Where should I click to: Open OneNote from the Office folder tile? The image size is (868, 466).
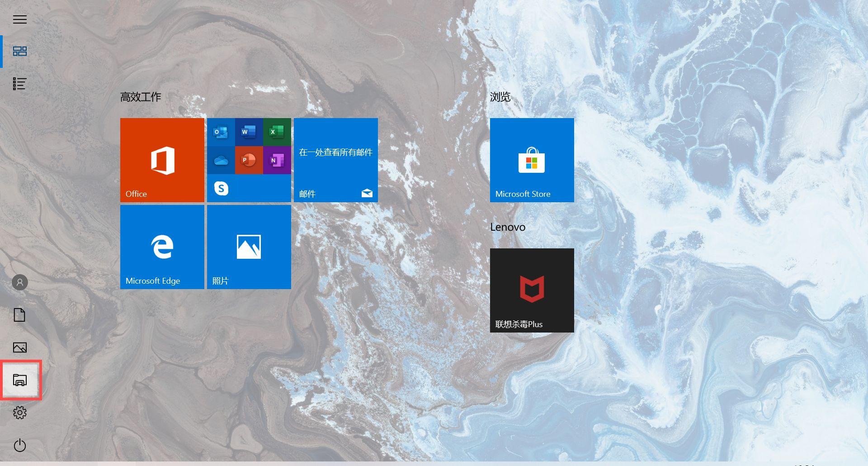[277, 160]
